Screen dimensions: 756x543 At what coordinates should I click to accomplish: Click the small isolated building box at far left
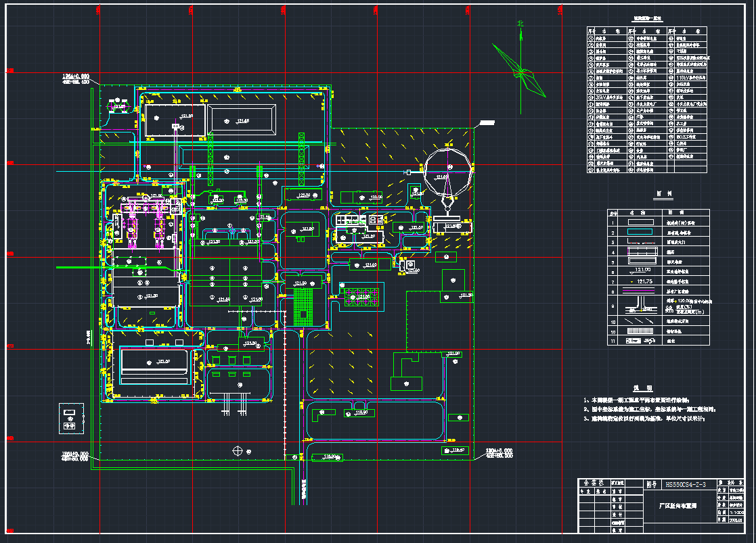click(x=69, y=417)
